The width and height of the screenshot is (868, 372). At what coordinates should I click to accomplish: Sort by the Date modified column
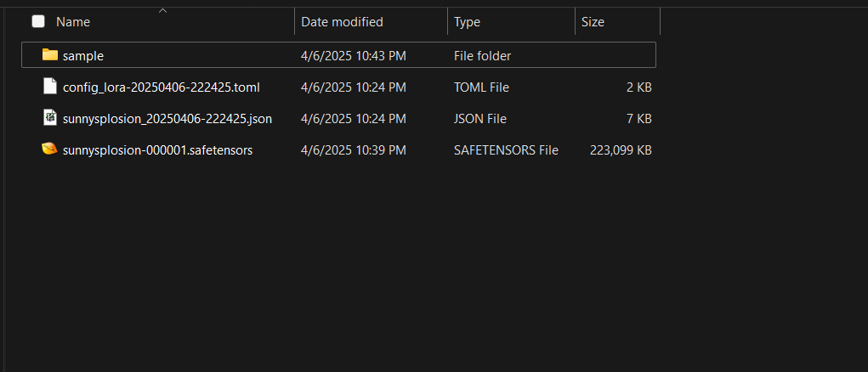[342, 22]
